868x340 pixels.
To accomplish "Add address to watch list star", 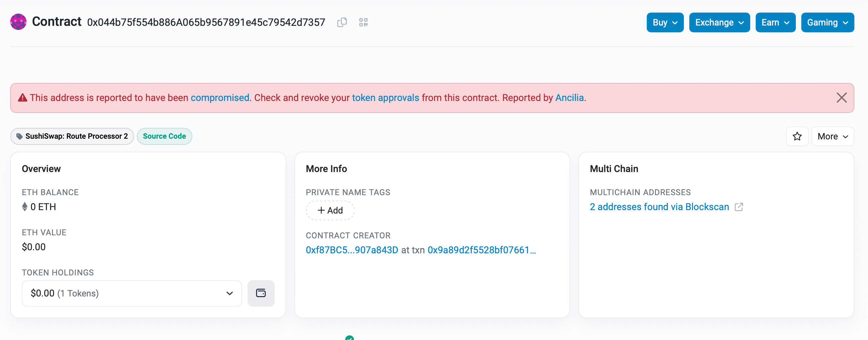I will pyautogui.click(x=797, y=136).
